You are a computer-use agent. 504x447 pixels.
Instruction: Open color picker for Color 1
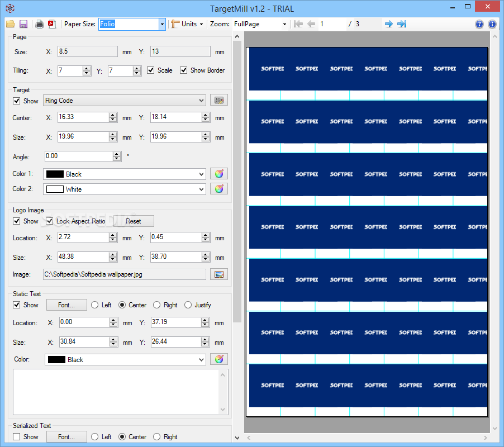[219, 174]
